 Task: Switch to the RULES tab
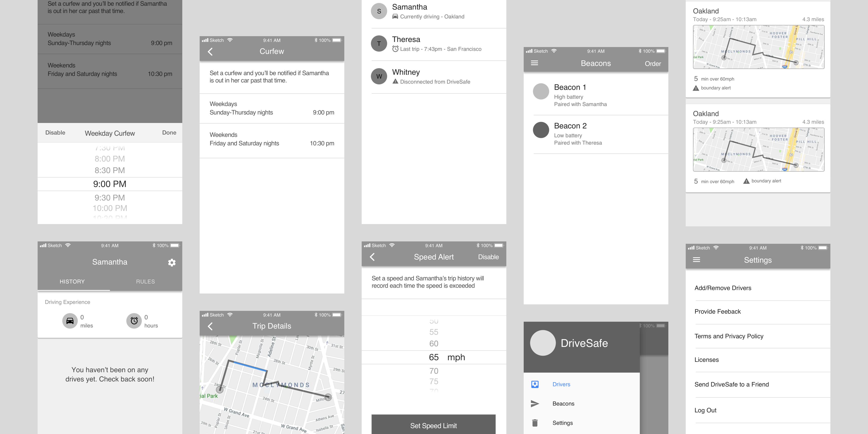[146, 282]
